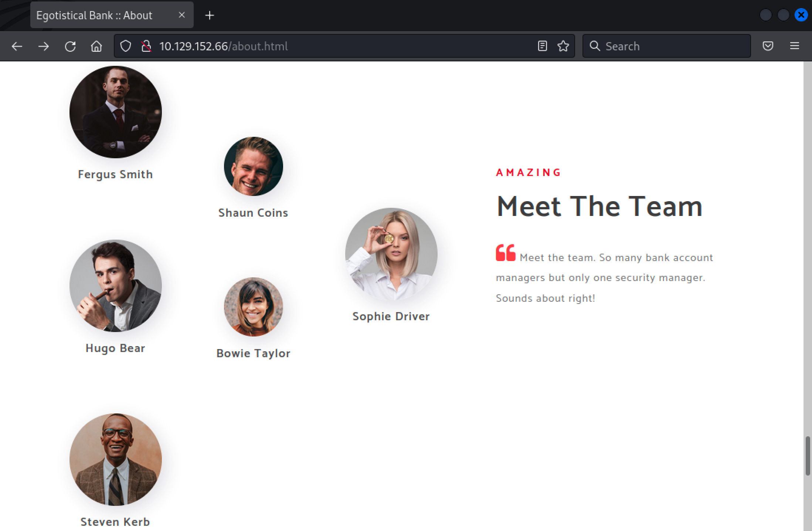Click Fergus Smith's profile photo
Screen dimensions: 812x531
click(115, 112)
